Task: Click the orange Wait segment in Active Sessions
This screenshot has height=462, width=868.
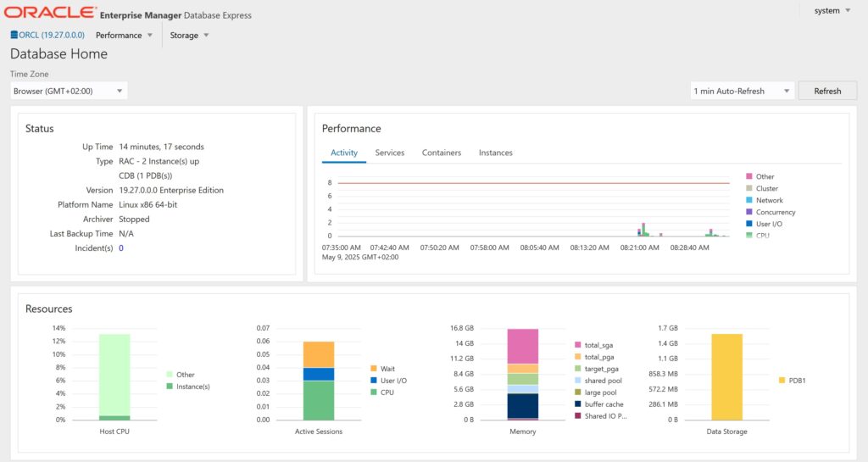Action: pyautogui.click(x=319, y=354)
